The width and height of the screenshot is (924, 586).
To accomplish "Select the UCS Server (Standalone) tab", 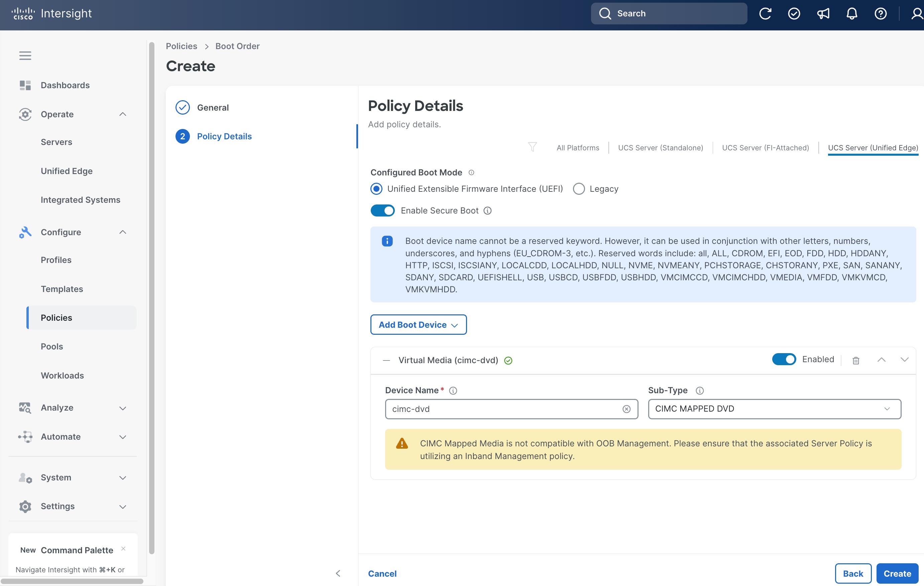I will tap(660, 148).
